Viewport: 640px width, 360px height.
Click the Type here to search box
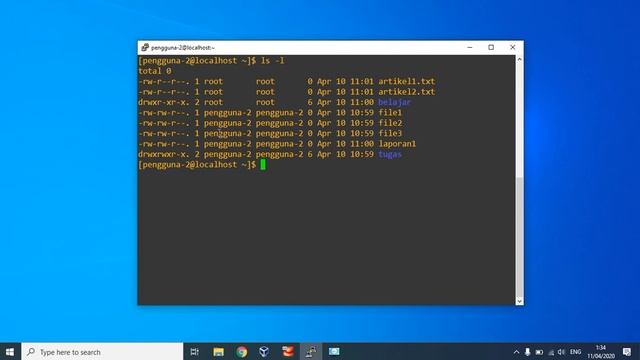[102, 351]
